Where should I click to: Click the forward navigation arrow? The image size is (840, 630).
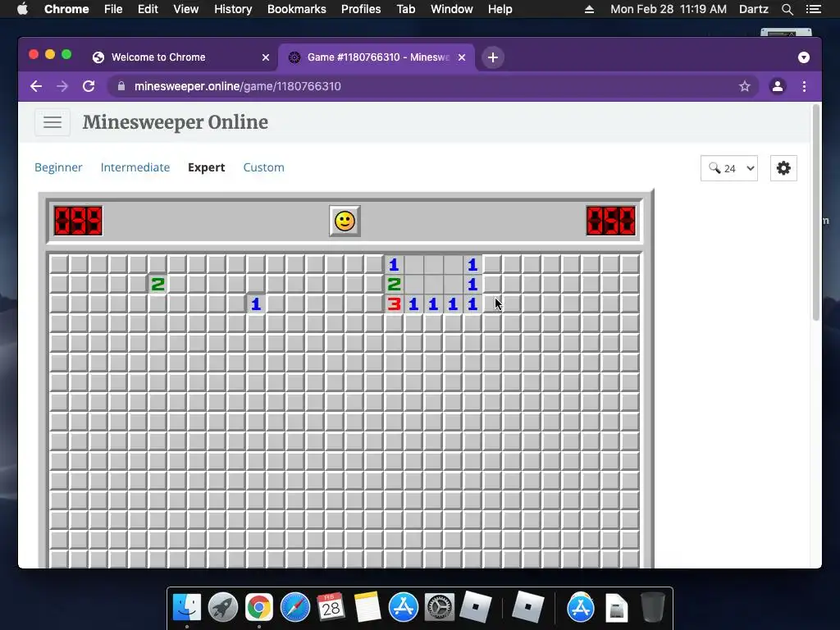coord(62,86)
